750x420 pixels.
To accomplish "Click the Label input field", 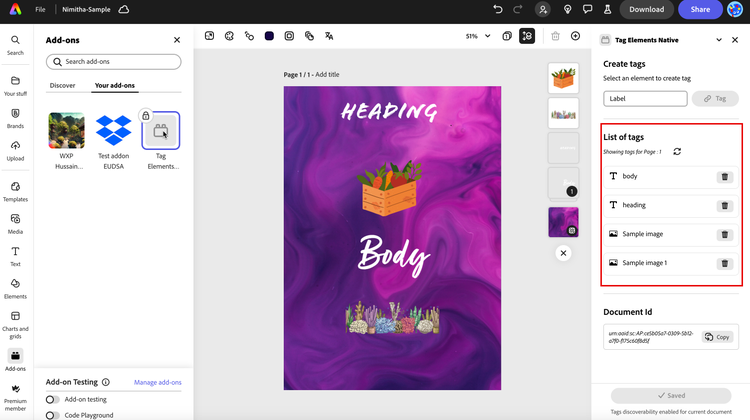I will [645, 99].
